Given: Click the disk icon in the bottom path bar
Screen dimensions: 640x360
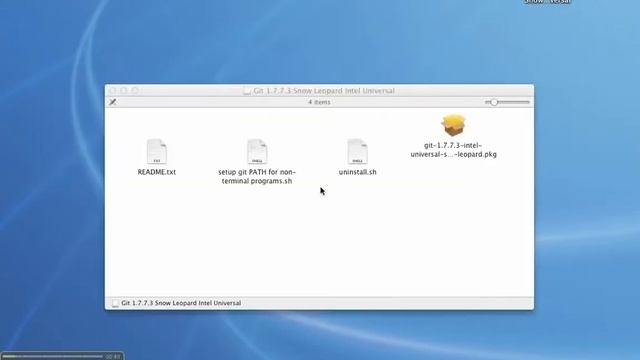Looking at the screenshot, I should pos(116,303).
